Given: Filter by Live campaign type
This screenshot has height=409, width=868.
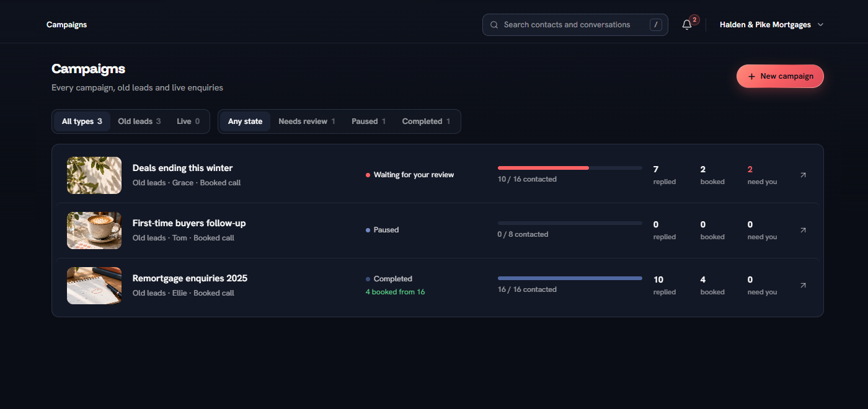Looking at the screenshot, I should coord(188,121).
